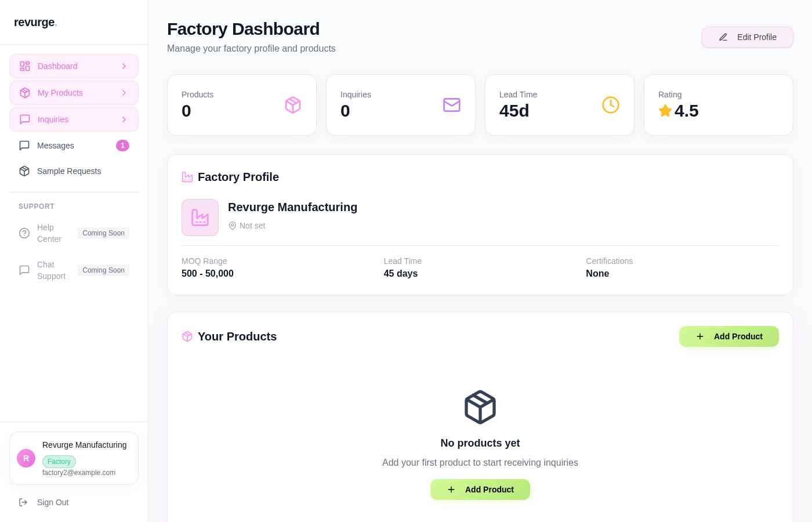Click the Inquiries card count 0

tap(345, 111)
